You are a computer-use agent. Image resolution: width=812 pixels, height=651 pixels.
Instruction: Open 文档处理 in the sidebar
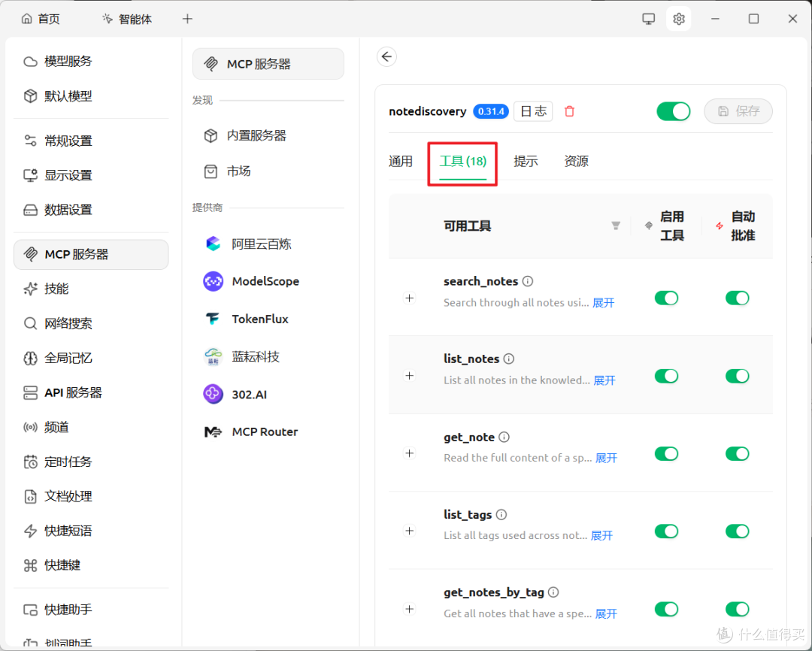click(x=91, y=496)
